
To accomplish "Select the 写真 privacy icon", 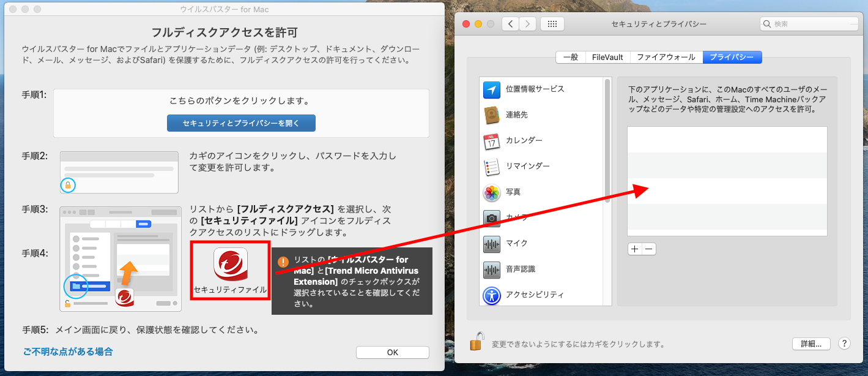I will pos(492,192).
